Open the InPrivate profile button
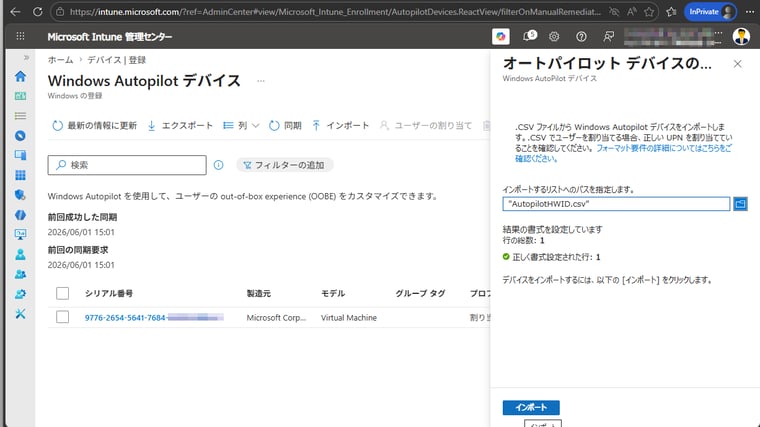This screenshot has width=760, height=427. click(710, 12)
